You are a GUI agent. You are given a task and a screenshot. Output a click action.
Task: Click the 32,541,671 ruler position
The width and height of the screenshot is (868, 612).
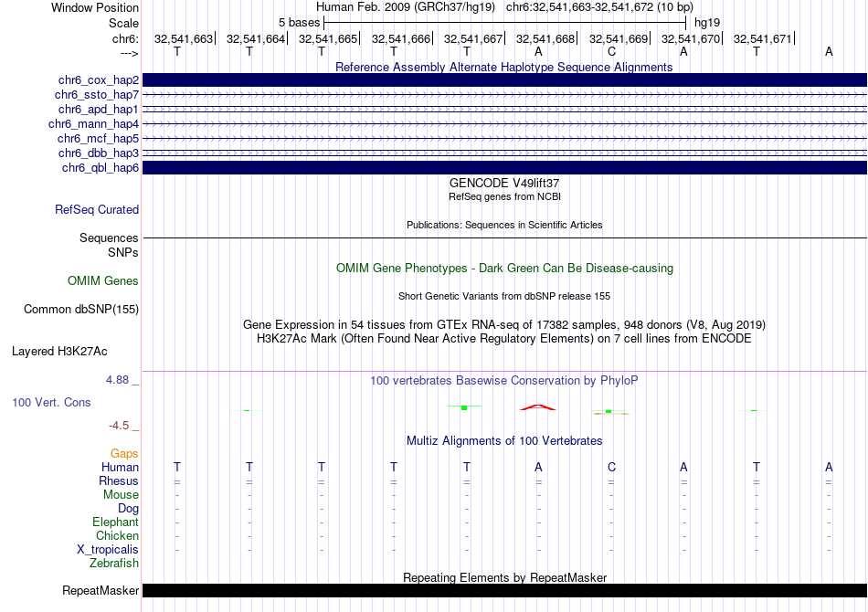click(762, 38)
